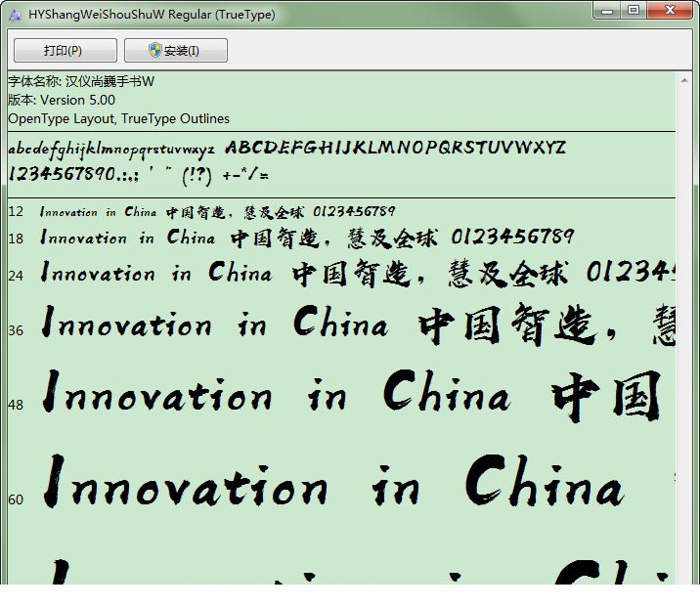The image size is (700, 607).
Task: Click the 60-point Innovation sample word
Action: point(186,482)
